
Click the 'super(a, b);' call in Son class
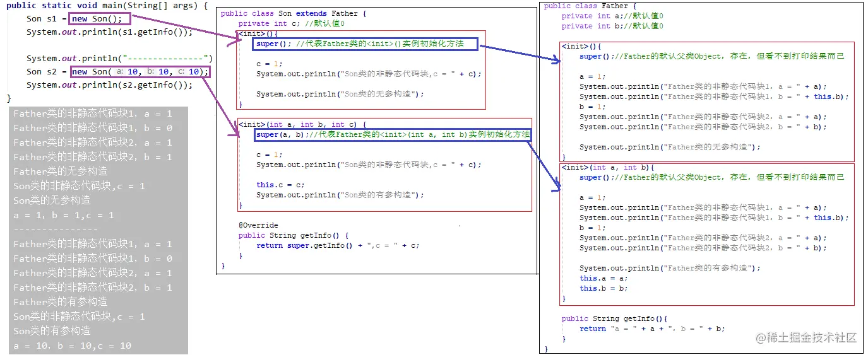(282, 134)
